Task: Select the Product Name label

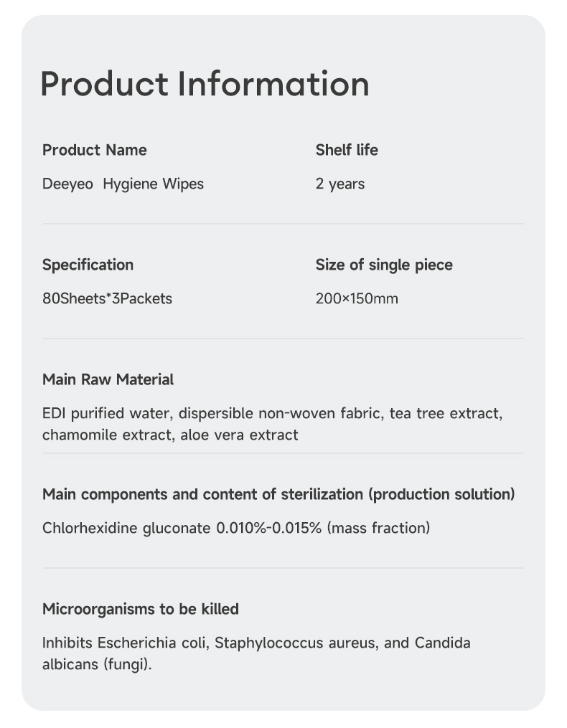Action: coord(94,150)
